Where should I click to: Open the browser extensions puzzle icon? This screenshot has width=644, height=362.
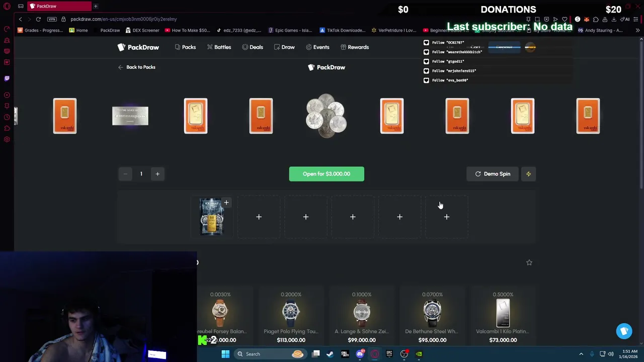(x=596, y=19)
